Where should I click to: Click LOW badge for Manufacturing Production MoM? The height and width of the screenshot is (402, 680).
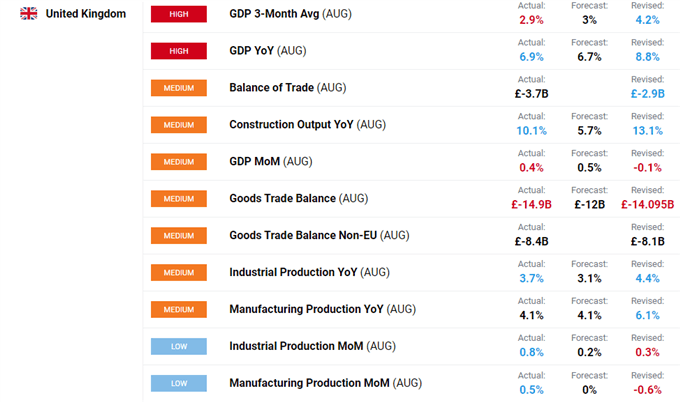point(179,383)
